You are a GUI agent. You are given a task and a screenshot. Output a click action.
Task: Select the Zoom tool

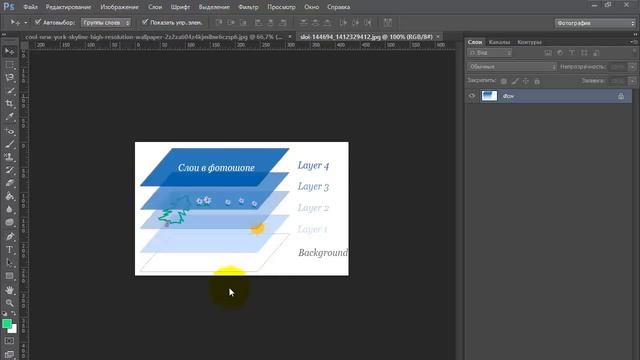9,303
